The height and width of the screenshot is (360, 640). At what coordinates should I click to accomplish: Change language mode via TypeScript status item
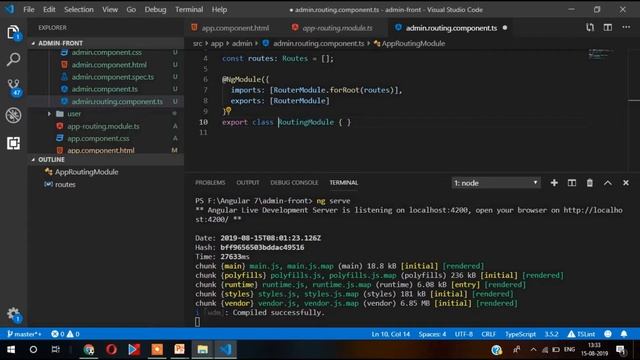tap(520, 334)
